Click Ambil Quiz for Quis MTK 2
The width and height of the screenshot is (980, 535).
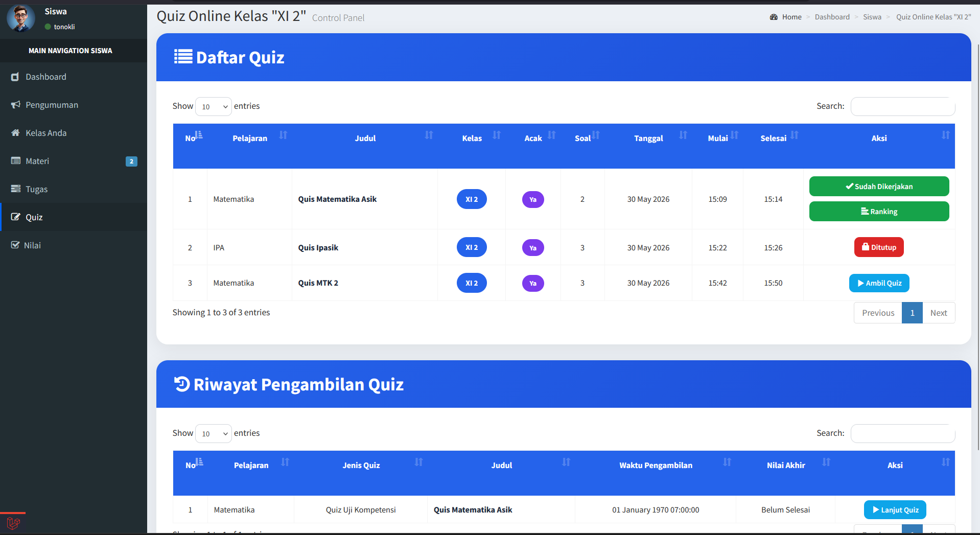879,283
